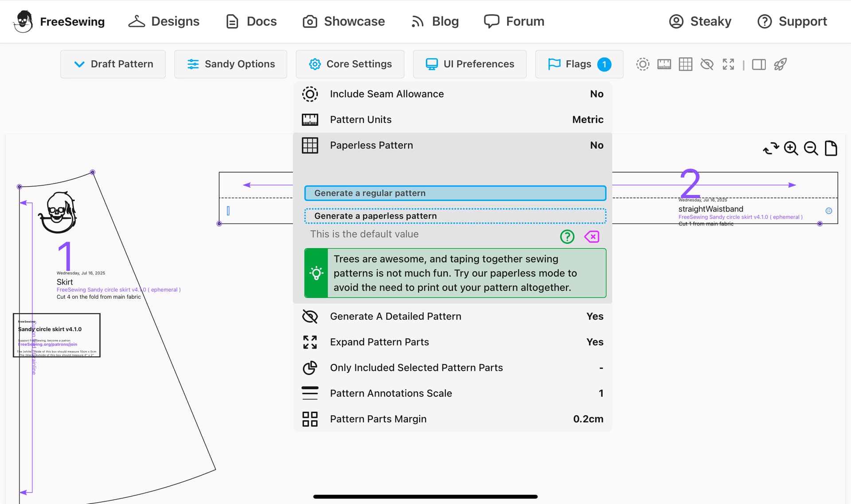Click the FreeSewing skull logo
This screenshot has width=851, height=504.
[x=23, y=21]
